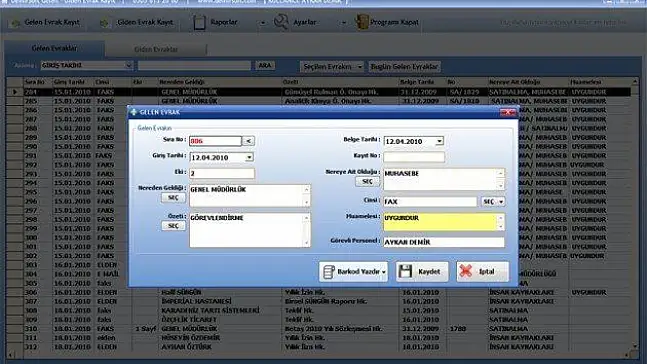Expand the Giriş Tarihi date picker
This screenshot has width=647, height=364.
point(249,157)
